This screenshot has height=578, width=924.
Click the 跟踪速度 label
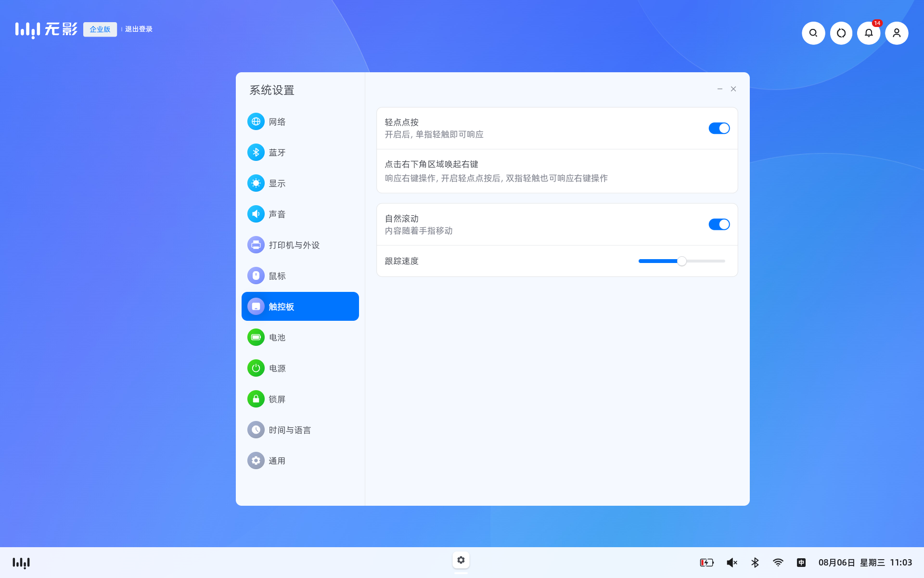(x=402, y=261)
